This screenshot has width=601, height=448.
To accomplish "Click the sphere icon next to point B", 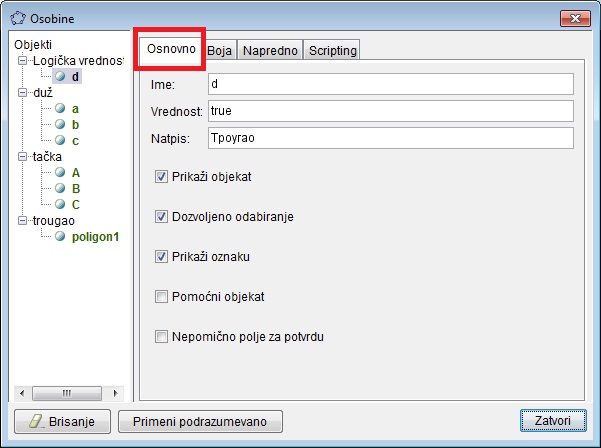I will [60, 188].
